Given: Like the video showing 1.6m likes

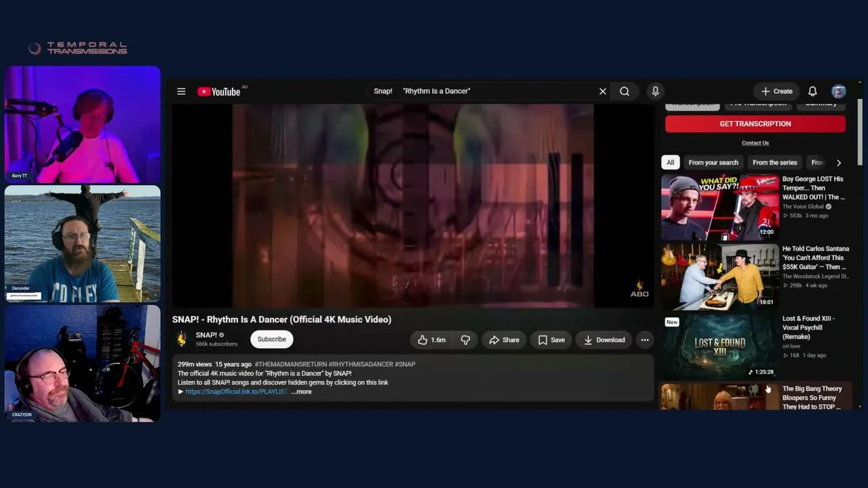Looking at the screenshot, I should click(x=431, y=340).
